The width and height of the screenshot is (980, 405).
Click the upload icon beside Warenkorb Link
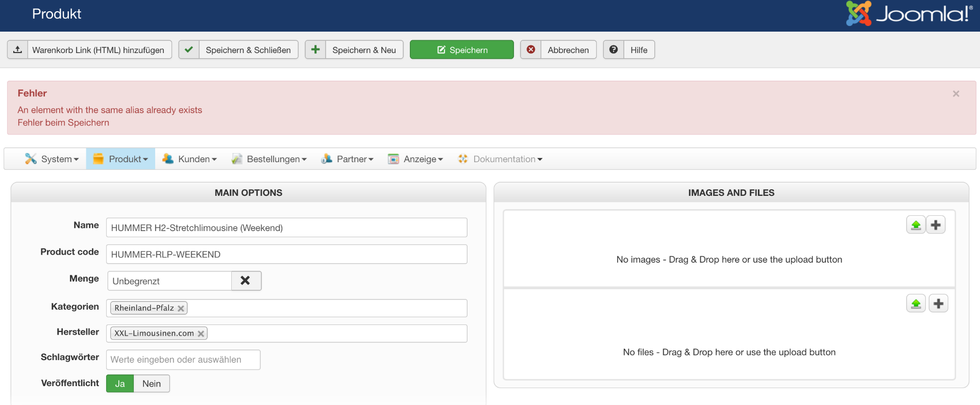click(17, 49)
